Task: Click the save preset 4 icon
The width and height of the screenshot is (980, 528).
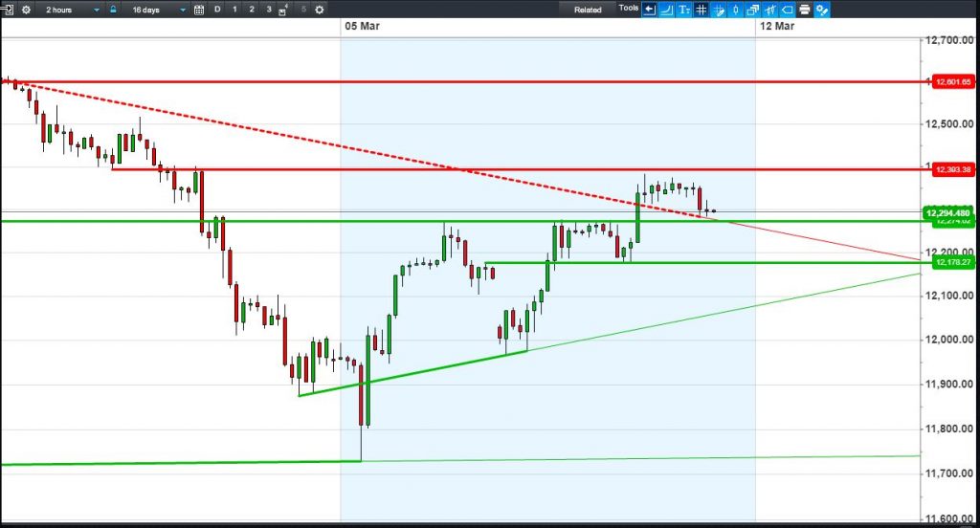Action: [x=283, y=10]
